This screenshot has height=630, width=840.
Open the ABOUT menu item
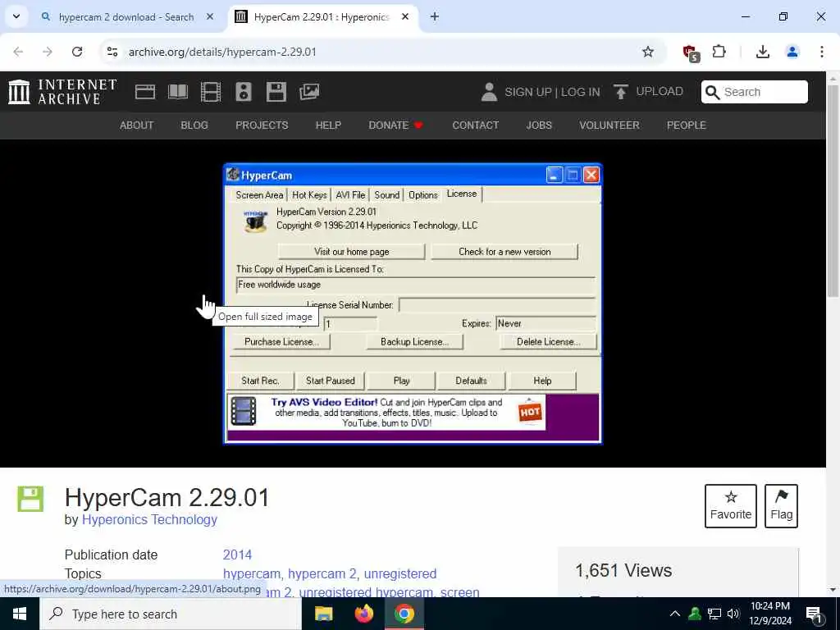pyautogui.click(x=137, y=126)
